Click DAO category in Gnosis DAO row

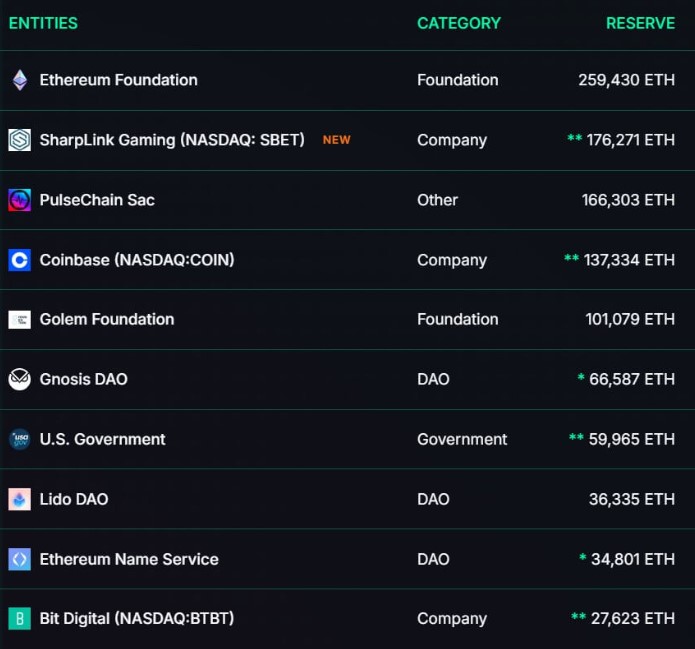click(433, 379)
